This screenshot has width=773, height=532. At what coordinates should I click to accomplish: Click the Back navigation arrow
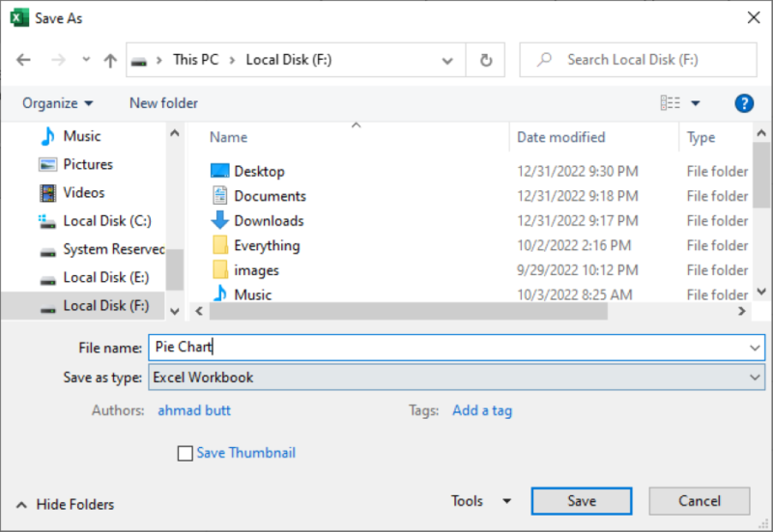(24, 60)
